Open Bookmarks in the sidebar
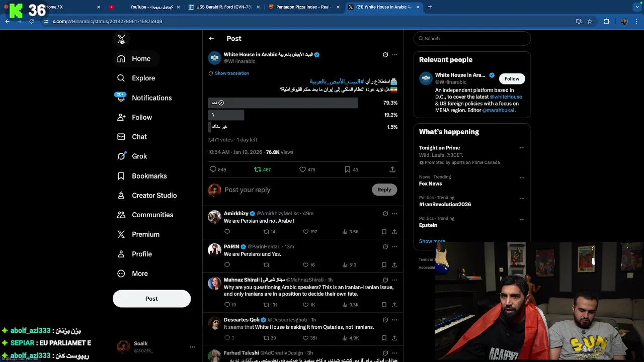 pyautogui.click(x=141, y=176)
